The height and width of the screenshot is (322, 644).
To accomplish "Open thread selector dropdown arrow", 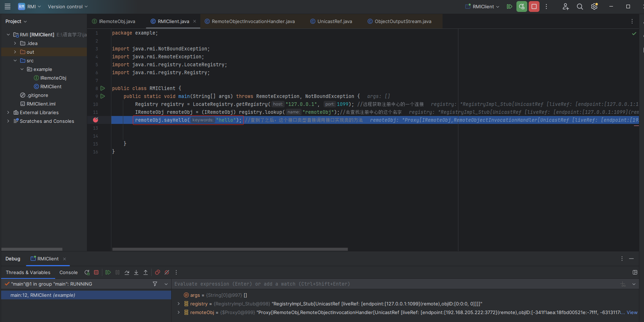I will click(x=166, y=284).
